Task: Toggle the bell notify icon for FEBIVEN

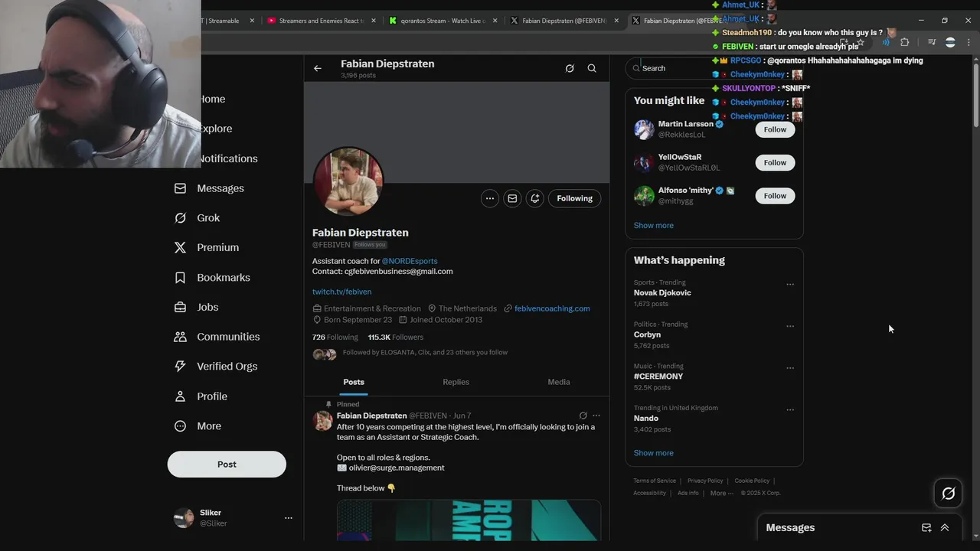Action: tap(535, 198)
